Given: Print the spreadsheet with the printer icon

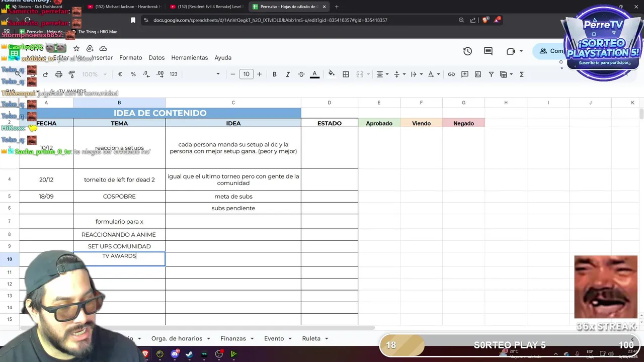Looking at the screenshot, I should (x=59, y=74).
